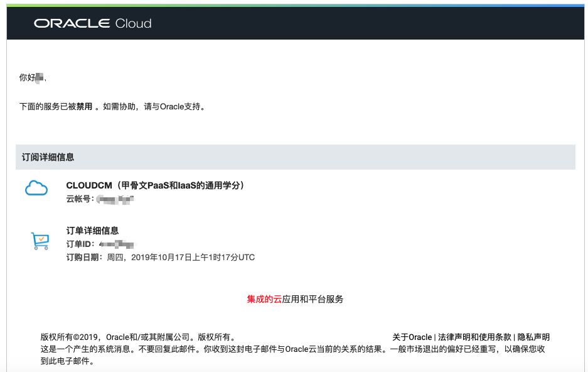The height and width of the screenshot is (372, 588).
Task: Click the 订单ID label
Action: click(x=80, y=244)
